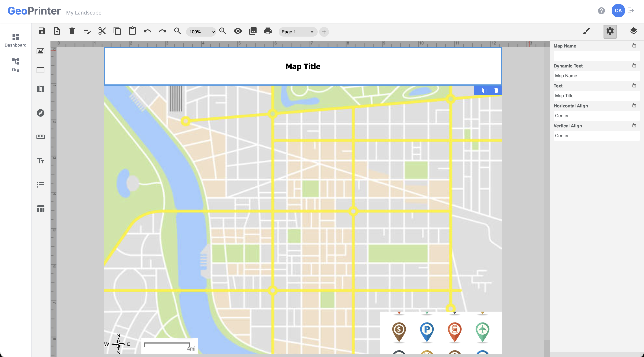The width and height of the screenshot is (644, 357).
Task: Click the Save icon in the toolbar
Action: [x=42, y=31]
